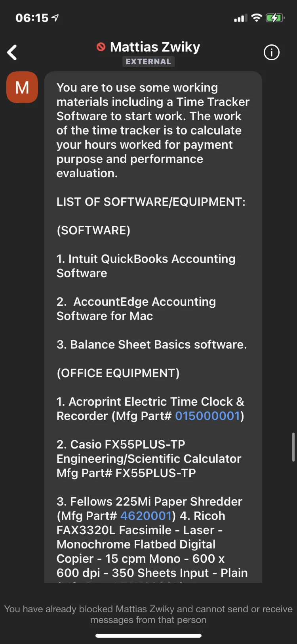This screenshot has height=644, width=297.
Task: Tap the orange M avatar
Action: (22, 87)
